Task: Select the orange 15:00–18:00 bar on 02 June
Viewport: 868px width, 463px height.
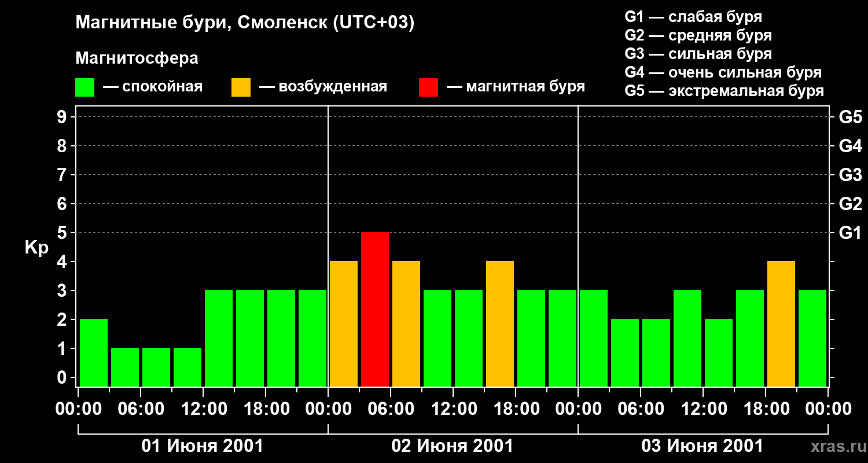Action: (500, 324)
